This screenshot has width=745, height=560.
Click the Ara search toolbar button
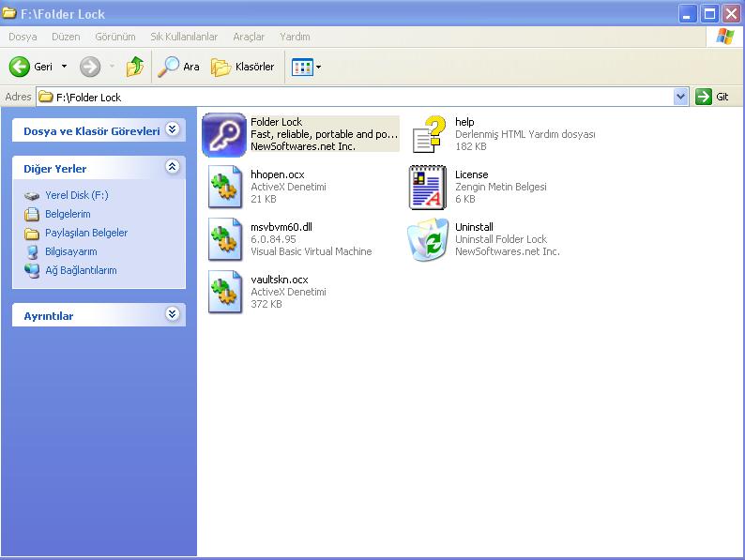click(179, 67)
